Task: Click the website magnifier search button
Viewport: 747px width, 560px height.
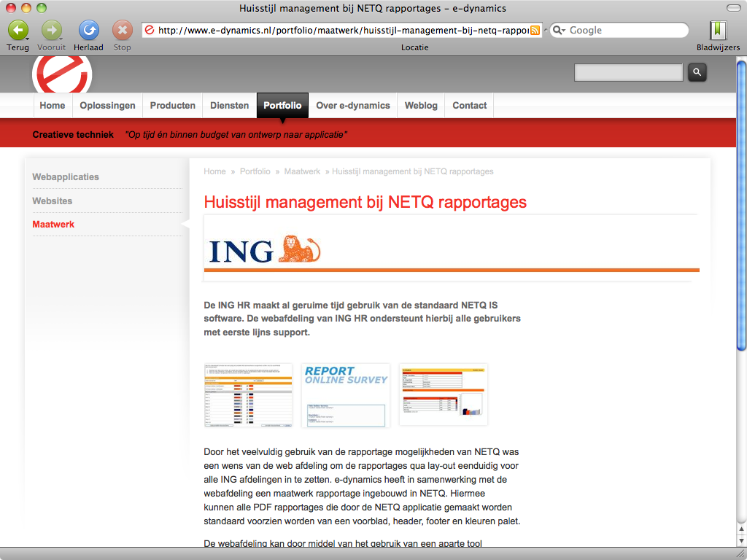Action: tap(697, 72)
